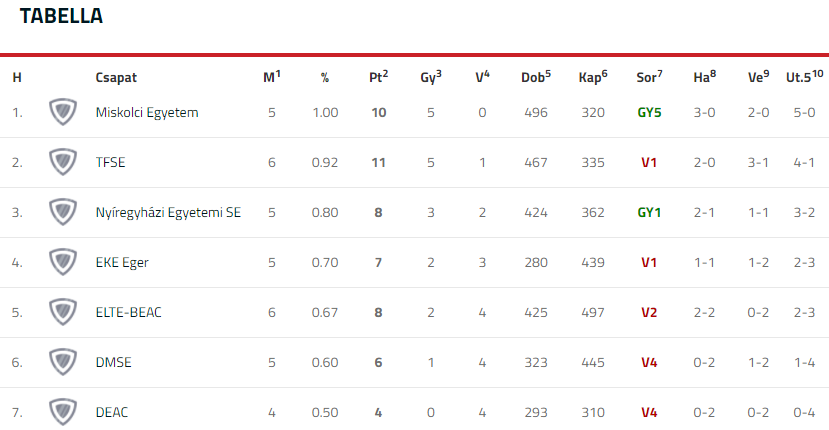Screen dimensions: 829x430
Task: Click the ELTE-BEAC team shield logo
Action: coord(63,312)
